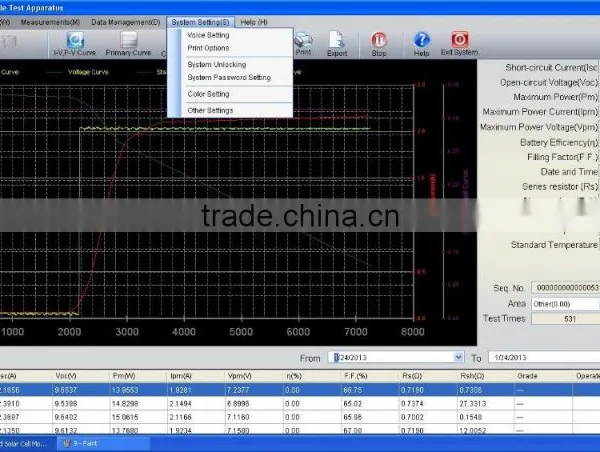Screen dimensions: 600x452
Task: Click the Print toolbar icon
Action: 303,44
